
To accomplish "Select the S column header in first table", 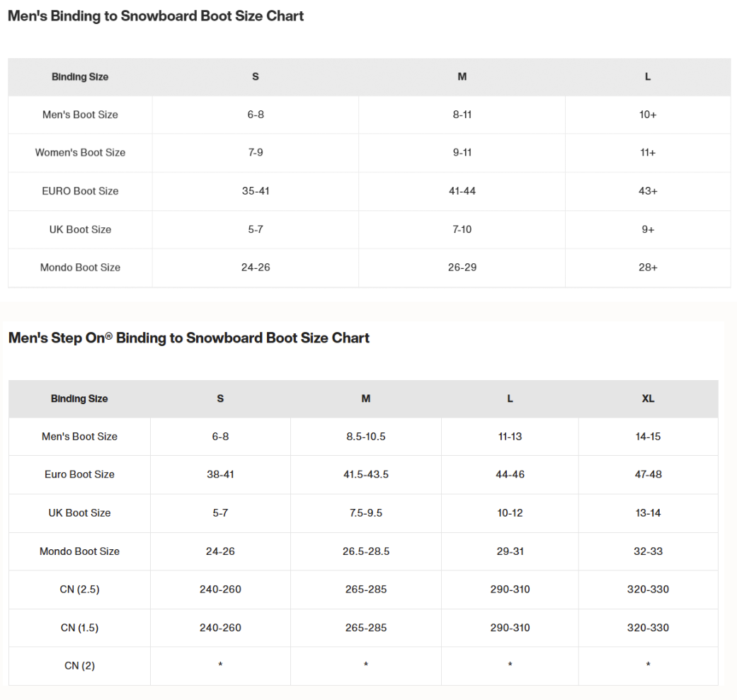I will coord(255,76).
